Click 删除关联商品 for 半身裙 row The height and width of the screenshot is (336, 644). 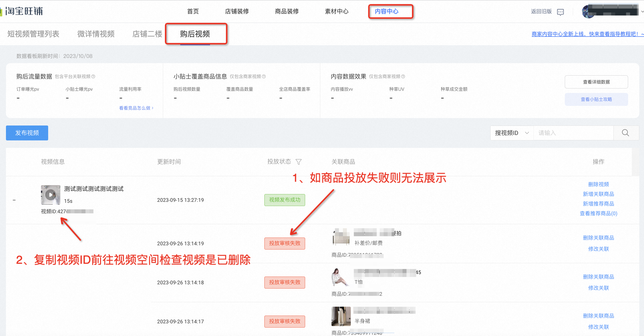coord(599,316)
